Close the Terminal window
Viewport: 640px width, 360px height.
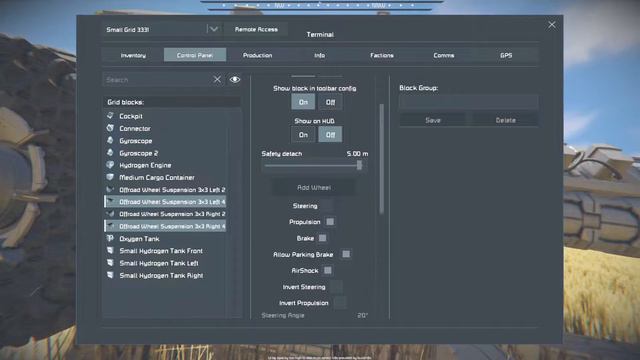click(x=552, y=25)
